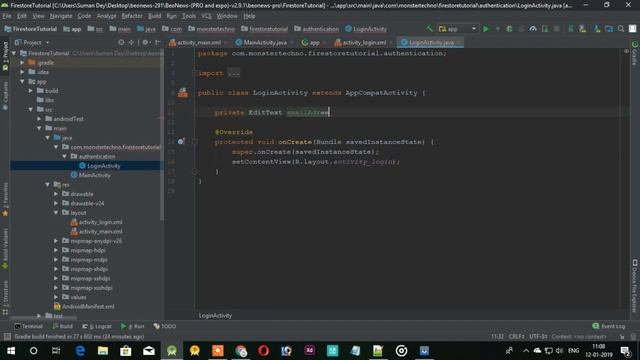
Task: Expand the drawable folder node
Action: pyautogui.click(x=56, y=194)
